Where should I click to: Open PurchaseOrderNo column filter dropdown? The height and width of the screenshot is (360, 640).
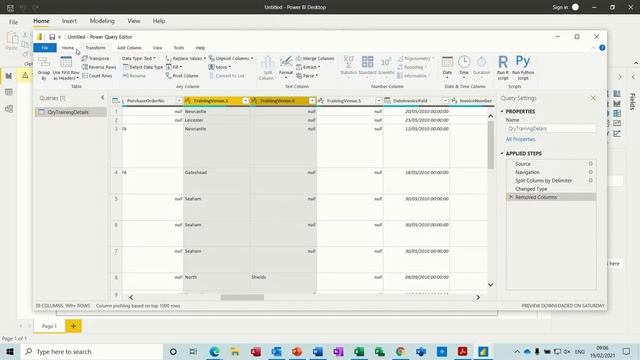(x=179, y=100)
